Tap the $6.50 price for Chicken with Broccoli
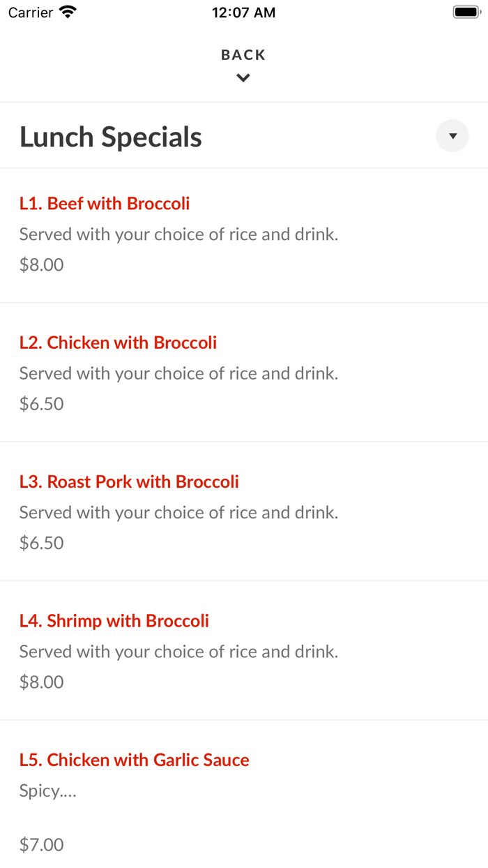The width and height of the screenshot is (488, 868). pyautogui.click(x=42, y=404)
